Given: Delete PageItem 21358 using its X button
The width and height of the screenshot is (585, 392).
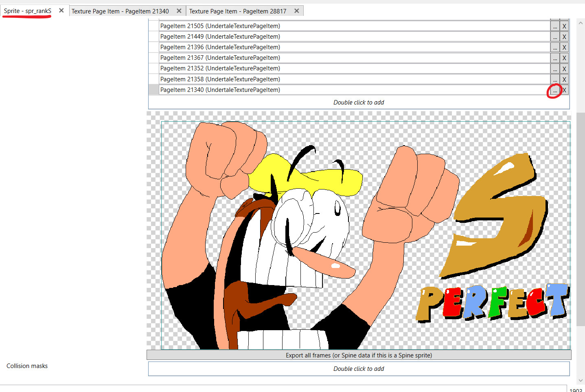Looking at the screenshot, I should pyautogui.click(x=564, y=79).
